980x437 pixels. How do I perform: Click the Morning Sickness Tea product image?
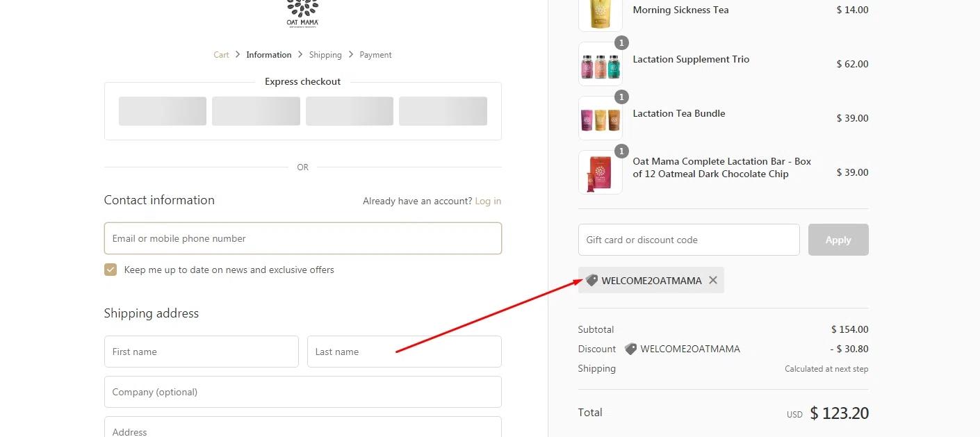[x=600, y=14]
